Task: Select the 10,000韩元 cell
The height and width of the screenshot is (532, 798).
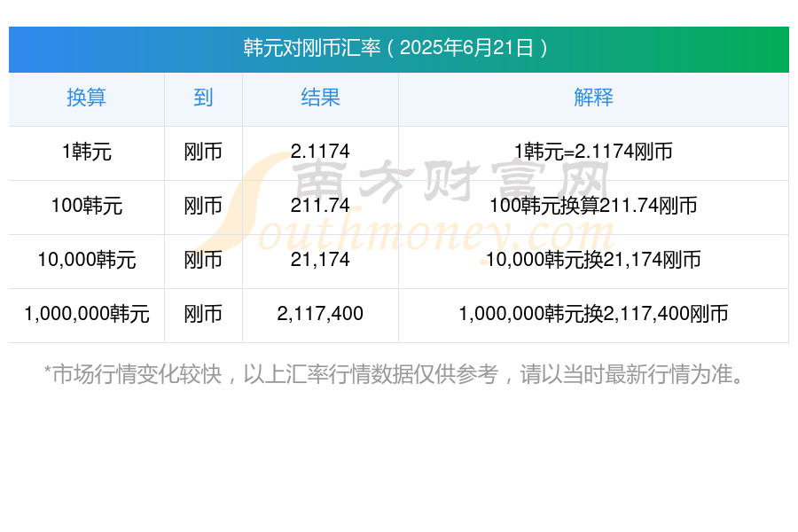Action: point(87,260)
